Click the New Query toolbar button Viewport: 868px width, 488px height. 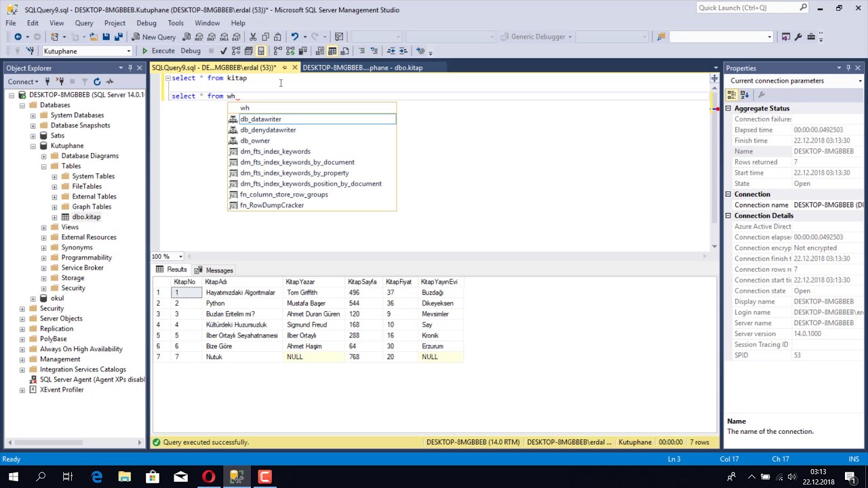pos(154,37)
